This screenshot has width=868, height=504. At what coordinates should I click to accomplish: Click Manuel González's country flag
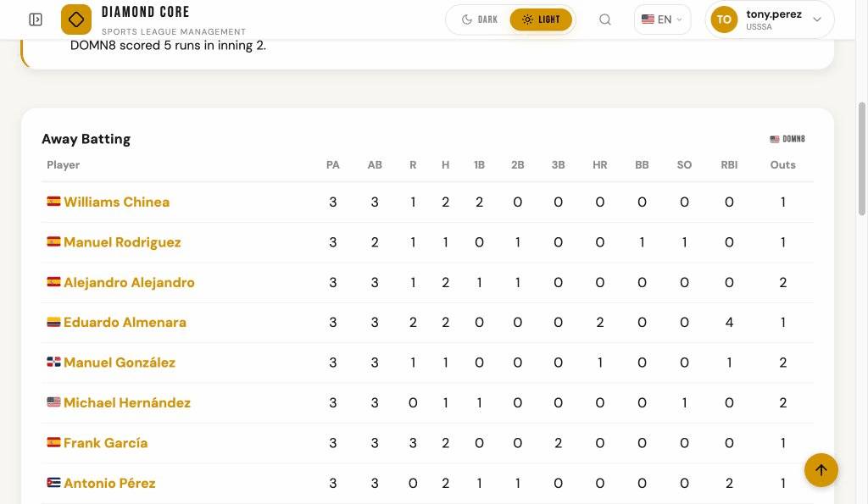[53, 363]
